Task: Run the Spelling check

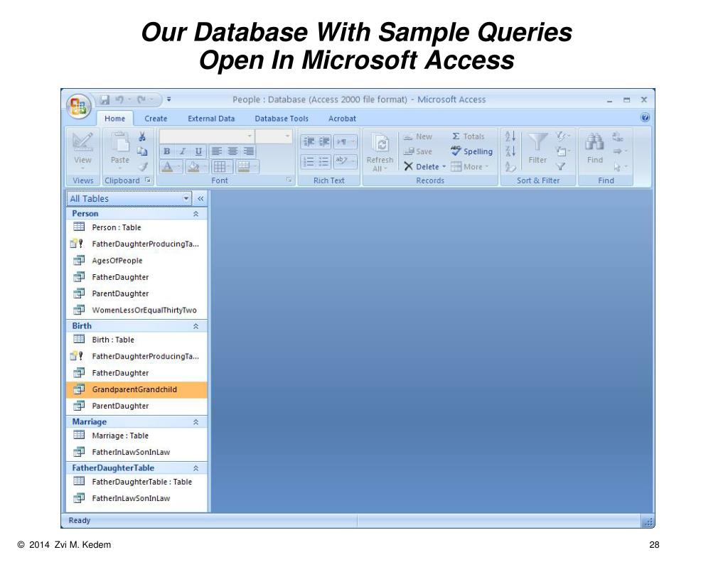Action: click(471, 151)
